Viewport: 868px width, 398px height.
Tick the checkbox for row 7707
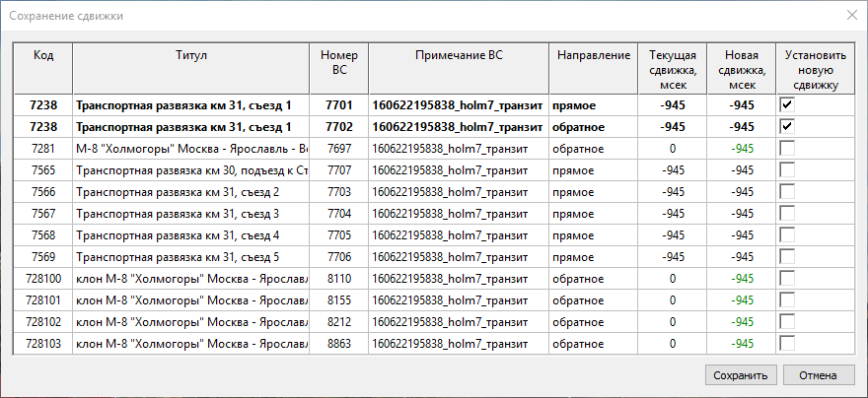click(x=787, y=169)
